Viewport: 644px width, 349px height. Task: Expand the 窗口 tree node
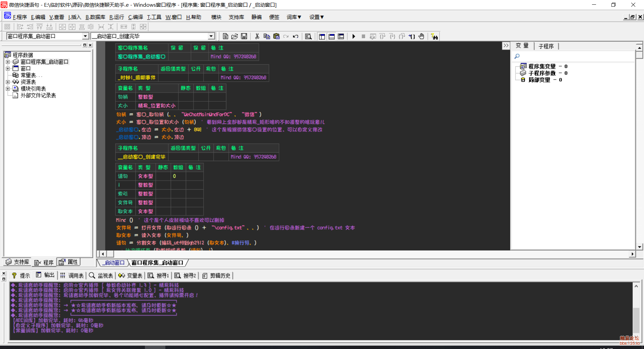tap(8, 68)
